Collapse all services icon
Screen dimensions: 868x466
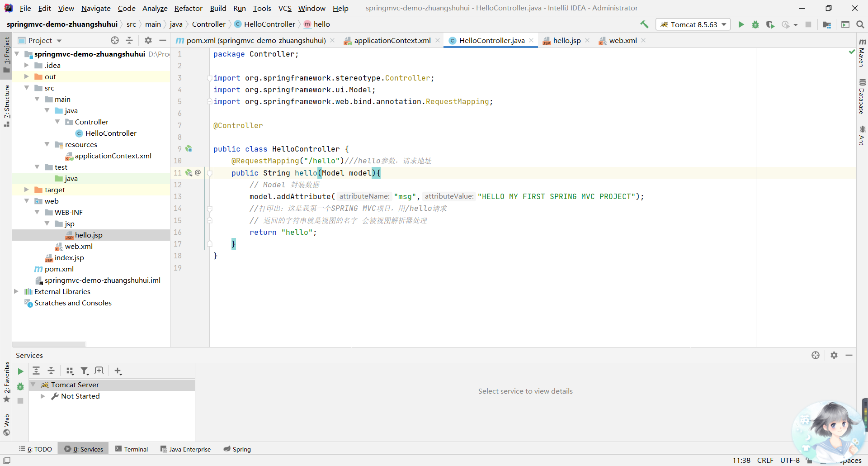(x=51, y=371)
